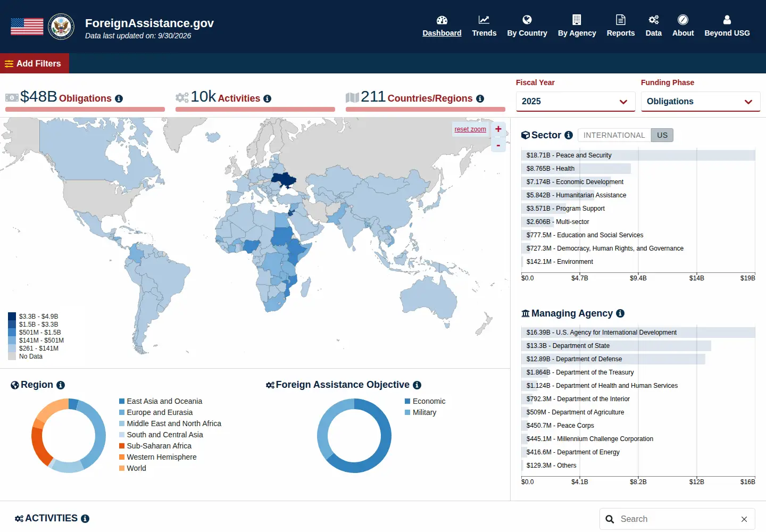Show info tooltip for Managing Agency

click(x=620, y=313)
